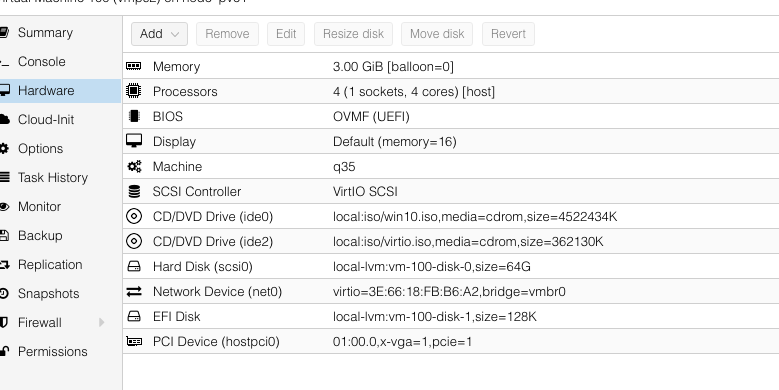Click the Processors chip icon
The height and width of the screenshot is (390, 779).
(134, 91)
